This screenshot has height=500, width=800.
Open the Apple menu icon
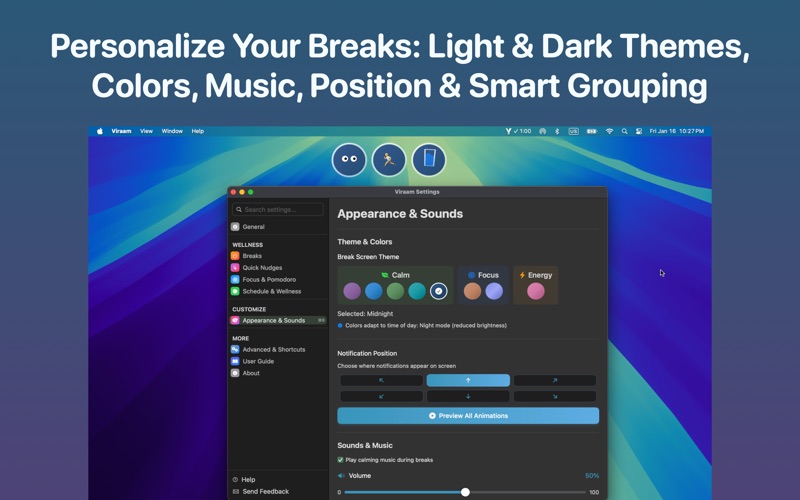coord(100,131)
